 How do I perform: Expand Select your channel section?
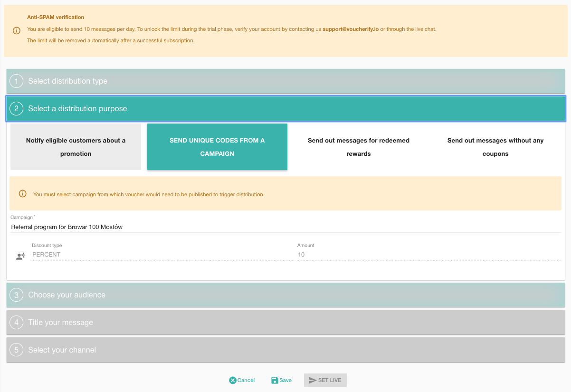(x=285, y=350)
